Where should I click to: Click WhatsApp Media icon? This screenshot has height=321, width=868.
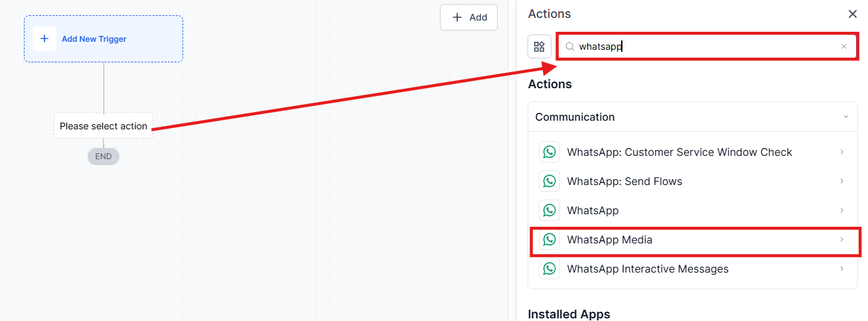click(x=549, y=239)
